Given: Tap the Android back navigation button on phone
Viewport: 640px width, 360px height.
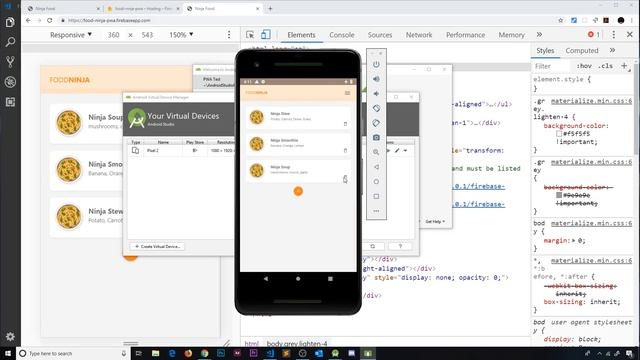Looking at the screenshot, I should [266, 279].
